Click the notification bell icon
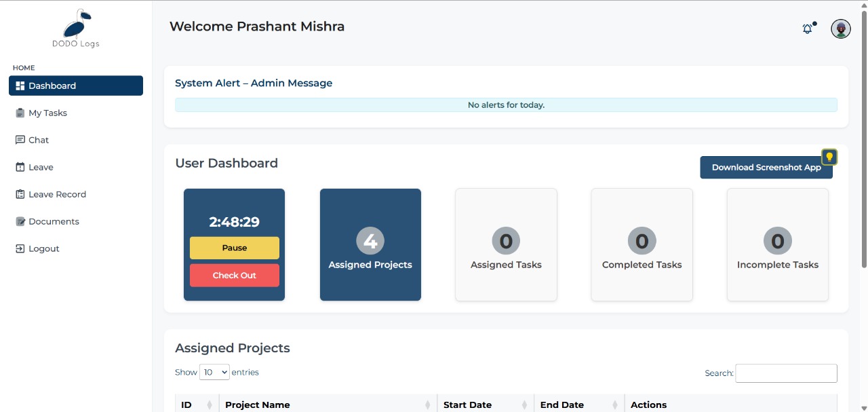The image size is (868, 412). pyautogui.click(x=807, y=29)
